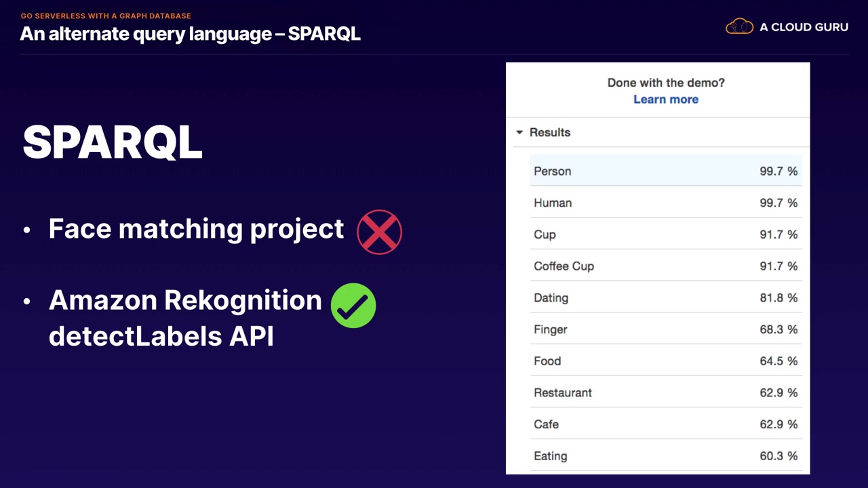Click the Amazon Rekognition detectLabels API text
Screen dimensions: 868x488
(x=184, y=317)
